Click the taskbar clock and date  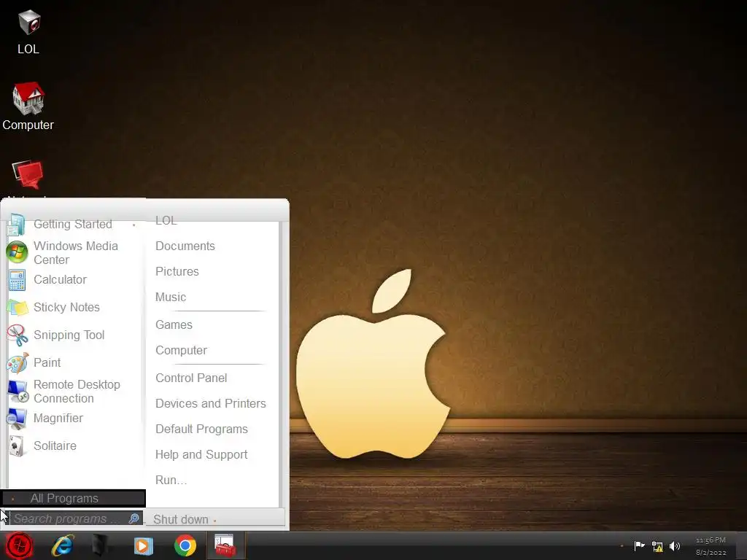[711, 546]
